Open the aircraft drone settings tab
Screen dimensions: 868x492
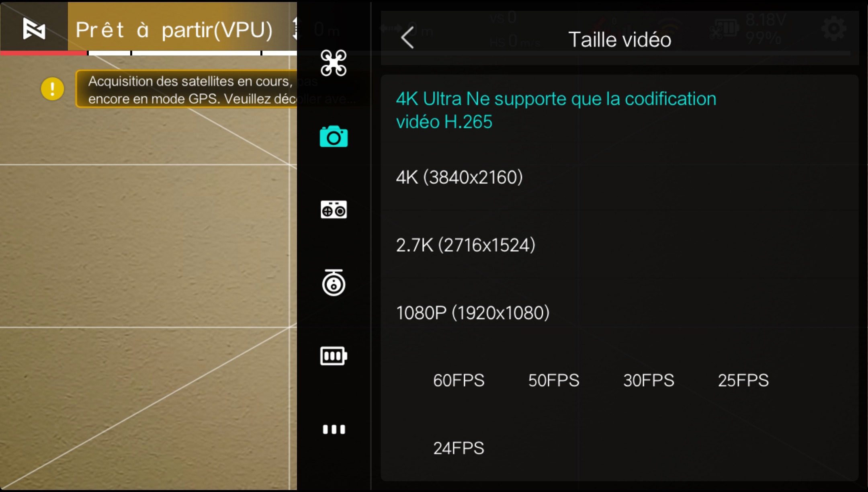(334, 63)
